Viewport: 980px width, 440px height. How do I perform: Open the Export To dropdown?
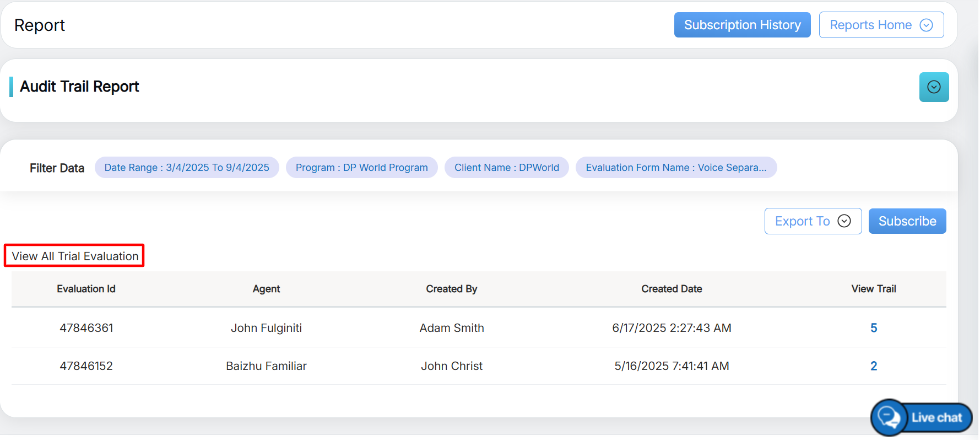[812, 221]
